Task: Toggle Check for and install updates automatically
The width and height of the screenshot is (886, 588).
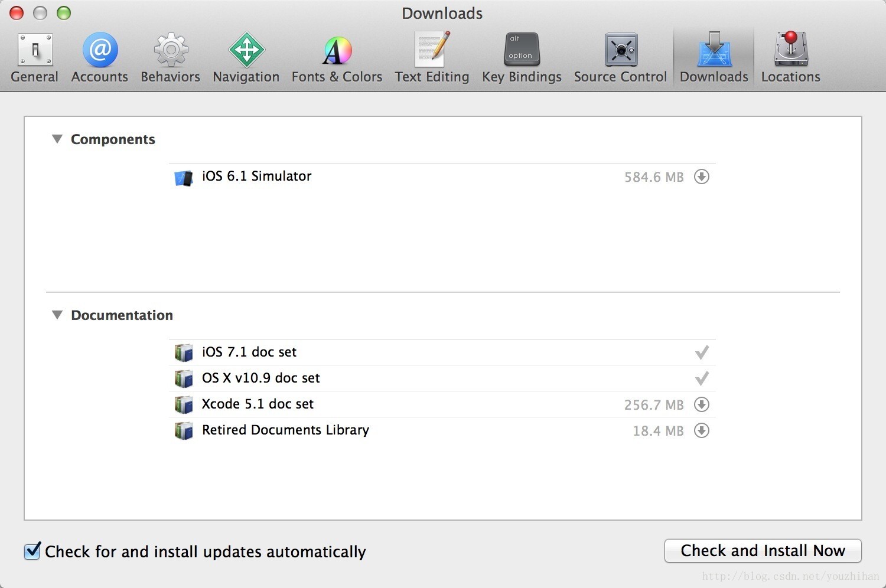Action: click(32, 551)
